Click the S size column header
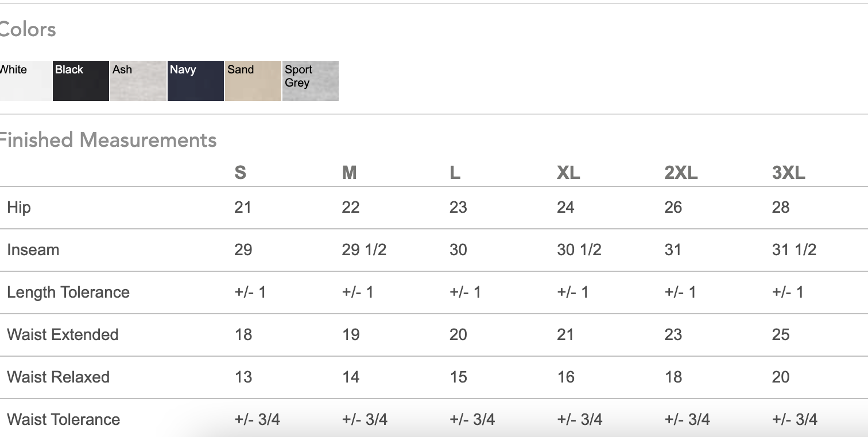Screen dimensions: 868x437 click(x=241, y=173)
